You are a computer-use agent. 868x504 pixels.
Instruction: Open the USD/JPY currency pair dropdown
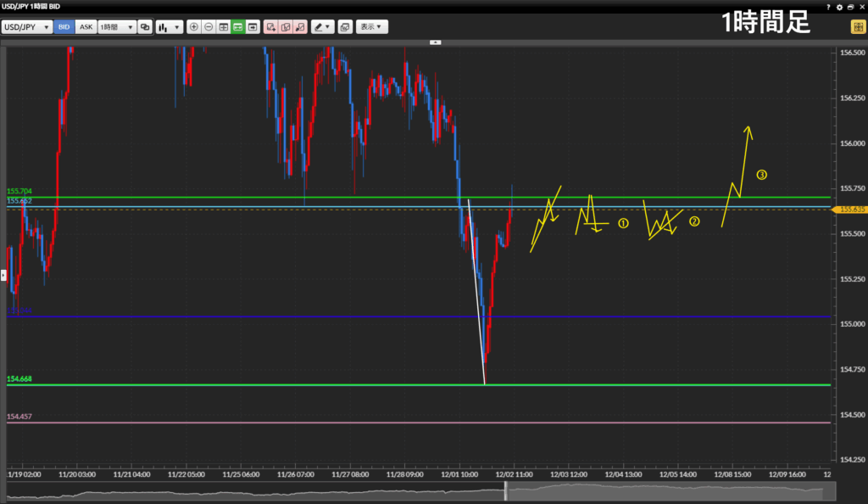[x=26, y=27]
